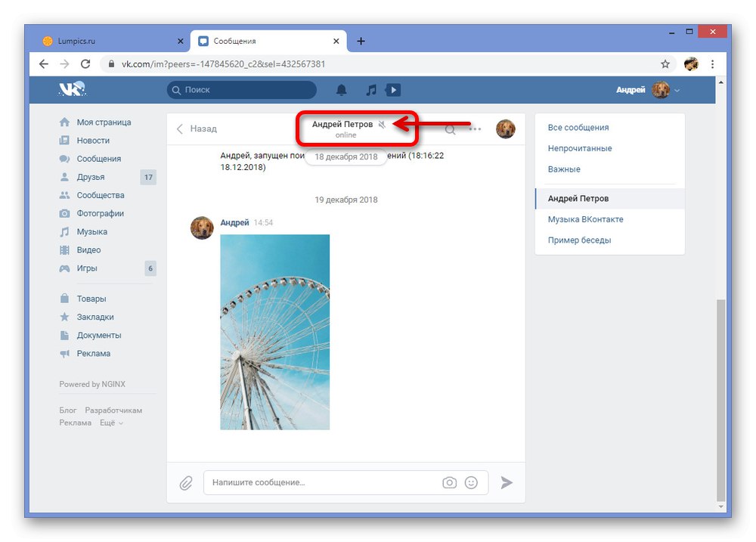Click the 14:54 message timestamp
756x542 pixels.
point(263,222)
